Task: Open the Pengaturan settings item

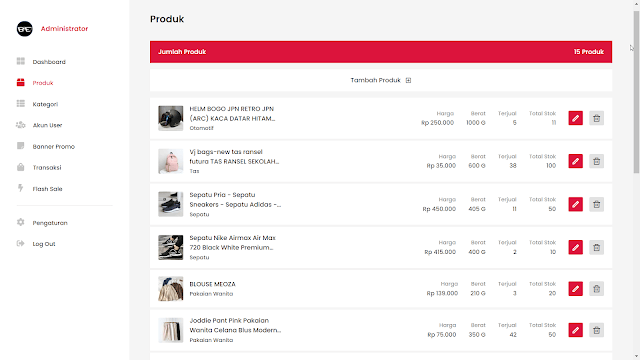Action: (x=50, y=223)
